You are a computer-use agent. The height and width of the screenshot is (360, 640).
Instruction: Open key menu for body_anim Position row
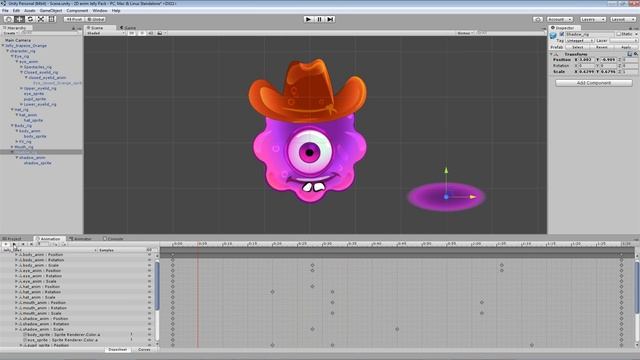[149, 255]
